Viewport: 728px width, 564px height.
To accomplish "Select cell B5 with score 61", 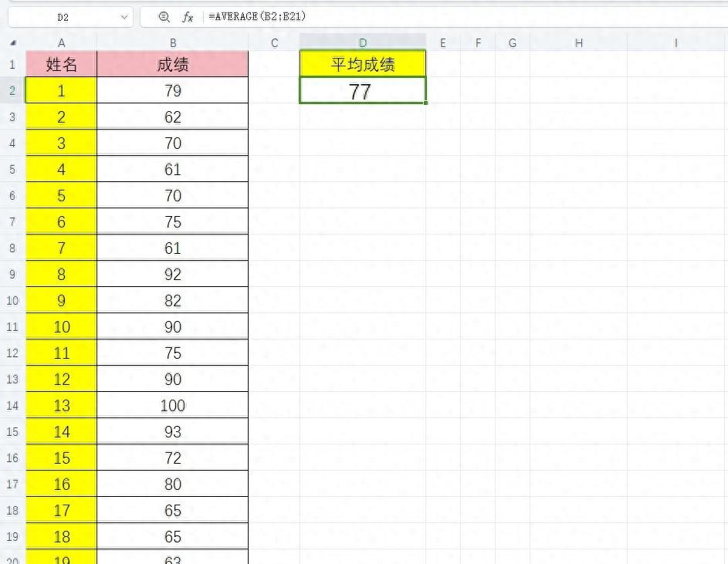I will tap(173, 169).
